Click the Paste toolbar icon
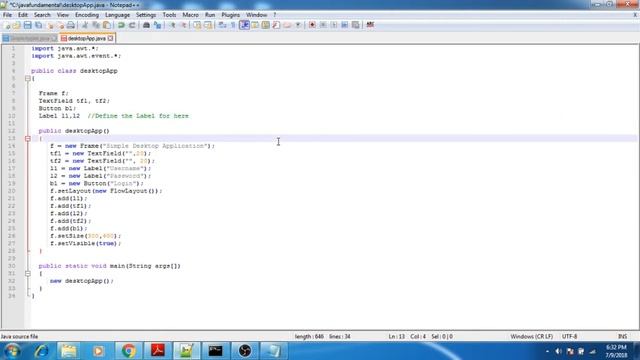Screen dimensions: 640x360 coord(107,25)
